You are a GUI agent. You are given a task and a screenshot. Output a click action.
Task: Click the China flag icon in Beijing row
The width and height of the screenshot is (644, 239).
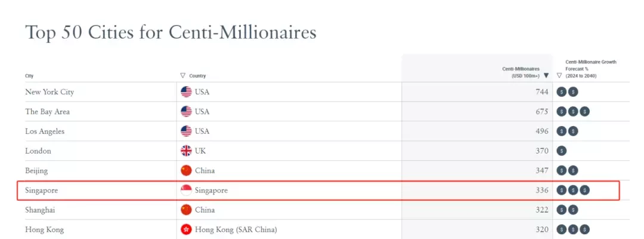coord(186,170)
